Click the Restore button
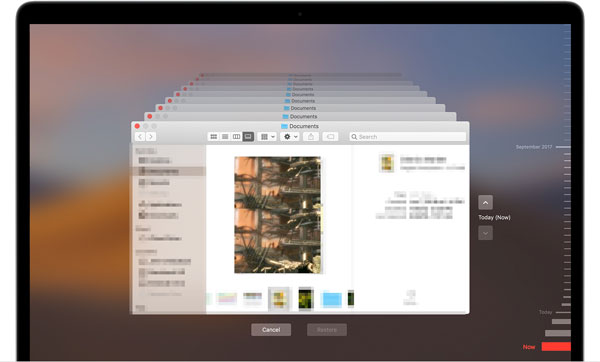This screenshot has height=362, width=600. pos(327,329)
